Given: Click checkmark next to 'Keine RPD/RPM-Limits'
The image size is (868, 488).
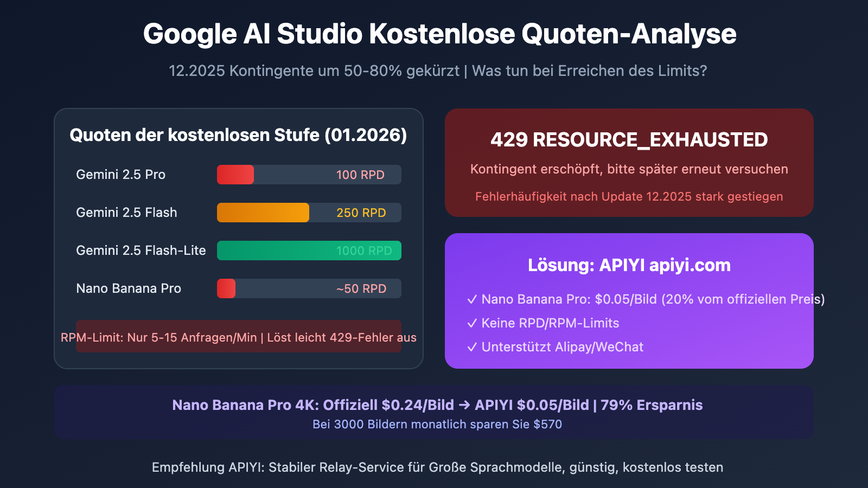Looking at the screenshot, I should 472,323.
